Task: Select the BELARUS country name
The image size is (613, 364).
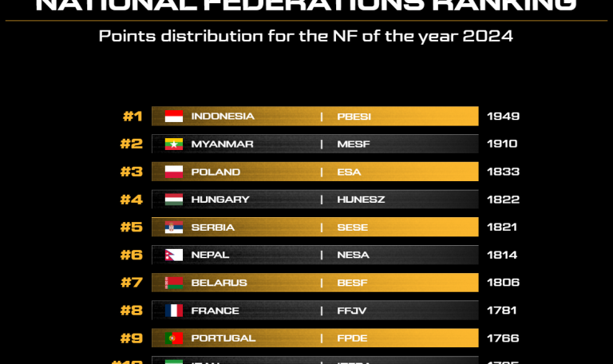Action: [x=219, y=283]
